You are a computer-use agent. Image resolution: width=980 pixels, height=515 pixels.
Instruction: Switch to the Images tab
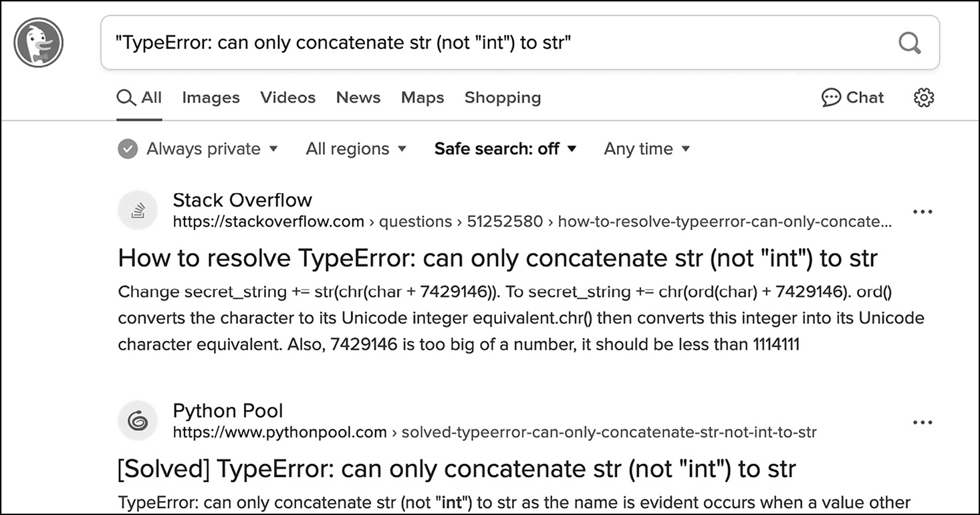tap(211, 98)
